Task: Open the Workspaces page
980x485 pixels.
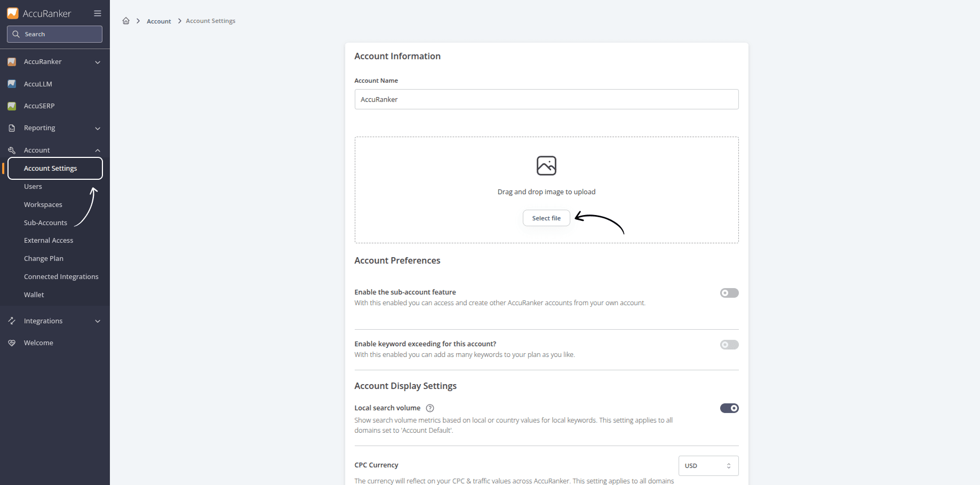Action: (43, 205)
